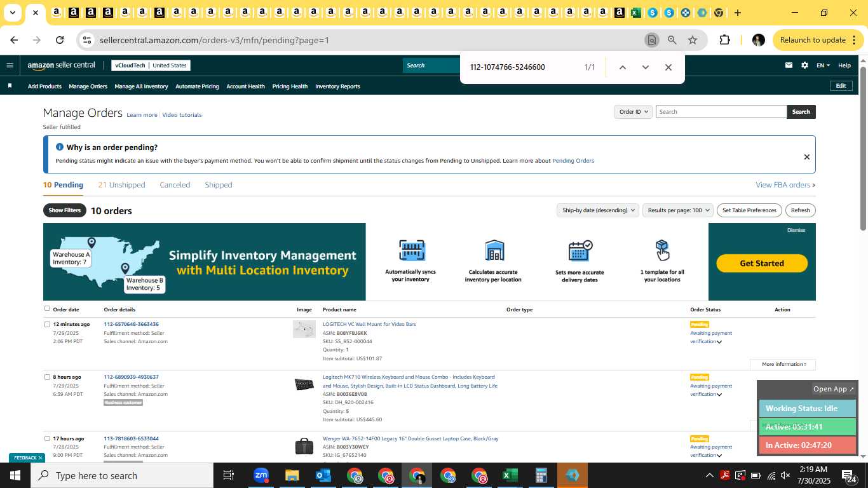
Task: Open new browser tab
Action: click(738, 13)
